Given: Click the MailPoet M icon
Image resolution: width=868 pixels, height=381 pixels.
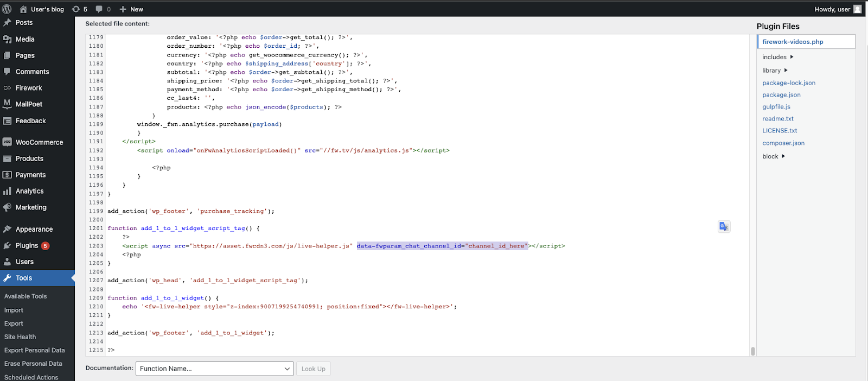Looking at the screenshot, I should point(7,104).
